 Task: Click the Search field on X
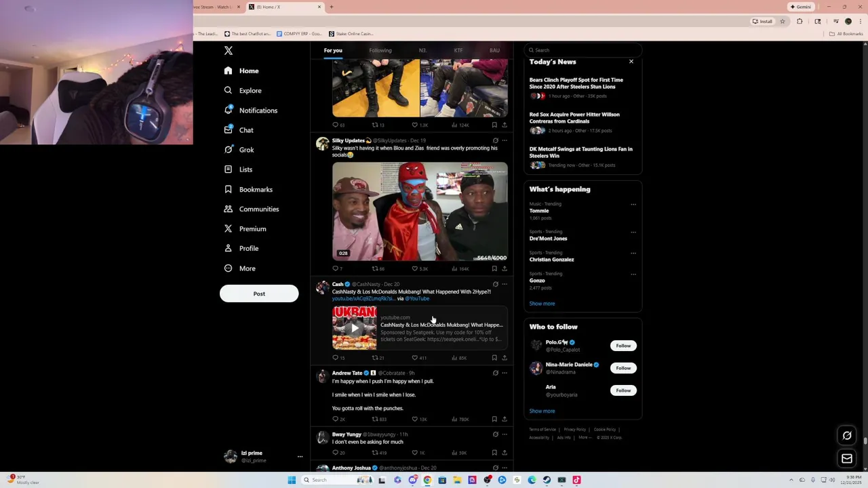tap(583, 50)
